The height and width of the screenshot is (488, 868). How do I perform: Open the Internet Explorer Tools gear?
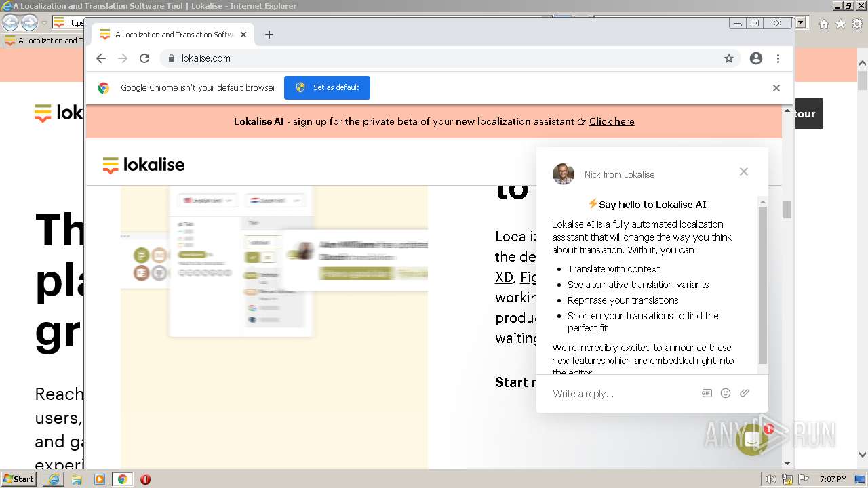point(857,24)
